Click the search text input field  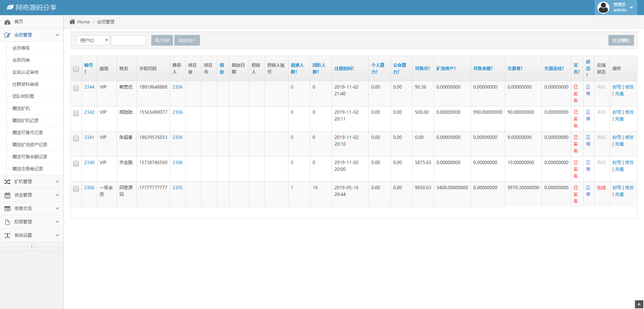(129, 40)
